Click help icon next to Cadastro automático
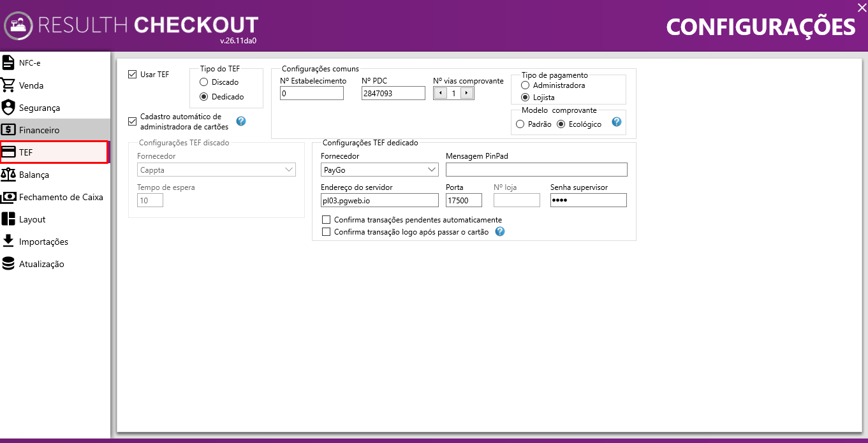 point(241,121)
